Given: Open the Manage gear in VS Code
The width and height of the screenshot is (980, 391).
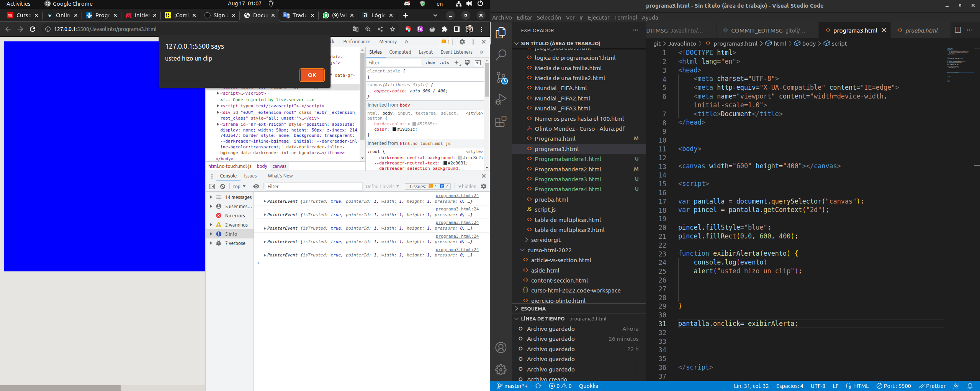Looking at the screenshot, I should [x=501, y=370].
